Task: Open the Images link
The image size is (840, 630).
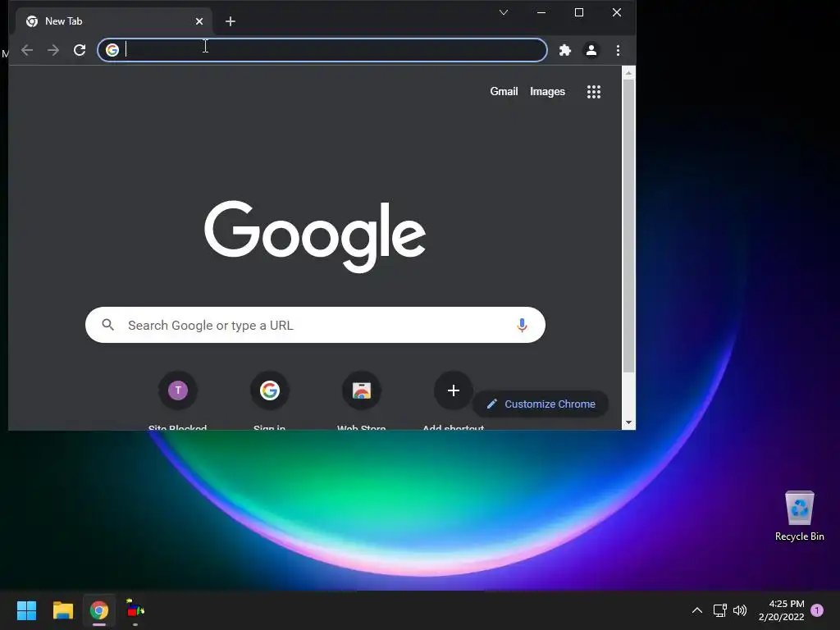Action: tap(547, 92)
